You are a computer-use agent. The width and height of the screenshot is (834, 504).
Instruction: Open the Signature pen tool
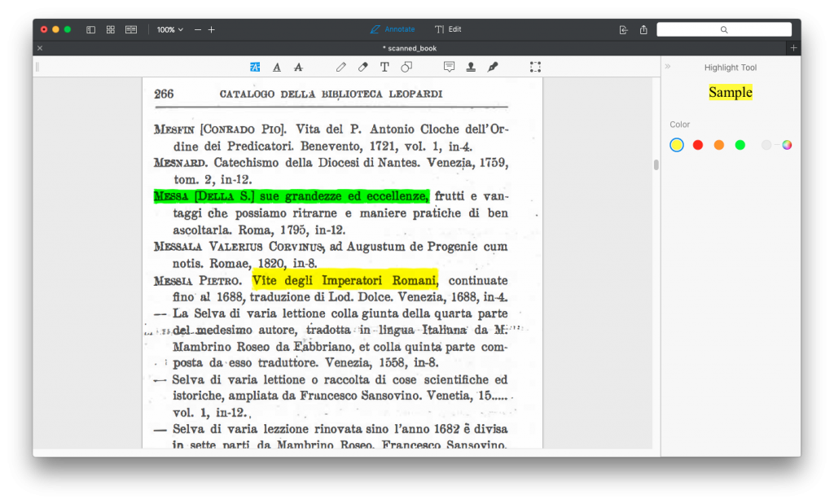click(493, 67)
